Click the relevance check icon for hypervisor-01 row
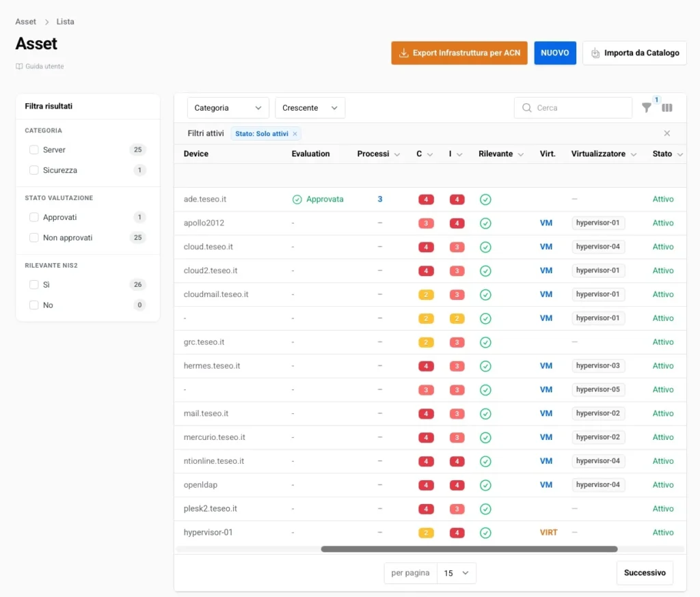 tap(485, 533)
